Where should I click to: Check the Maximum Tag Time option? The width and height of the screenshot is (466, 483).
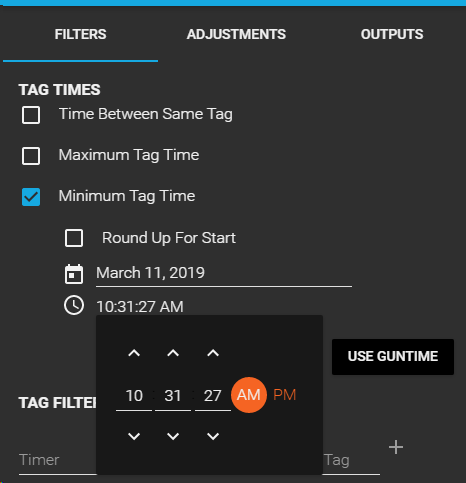pos(31,156)
